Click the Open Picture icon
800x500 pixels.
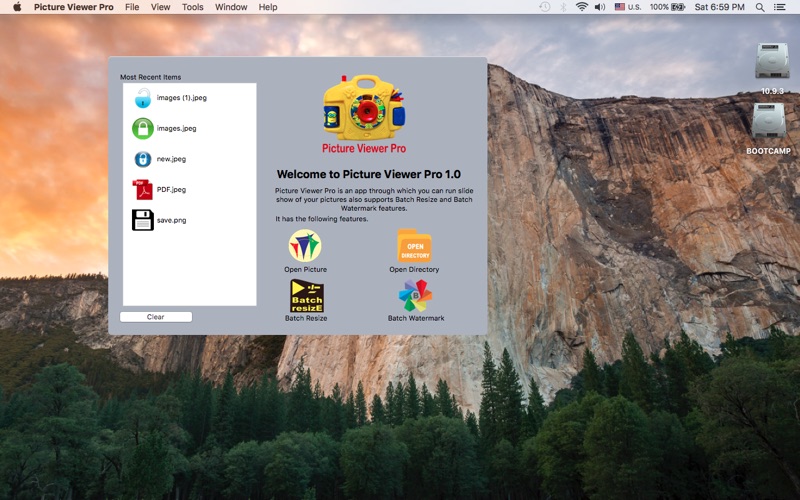point(305,245)
